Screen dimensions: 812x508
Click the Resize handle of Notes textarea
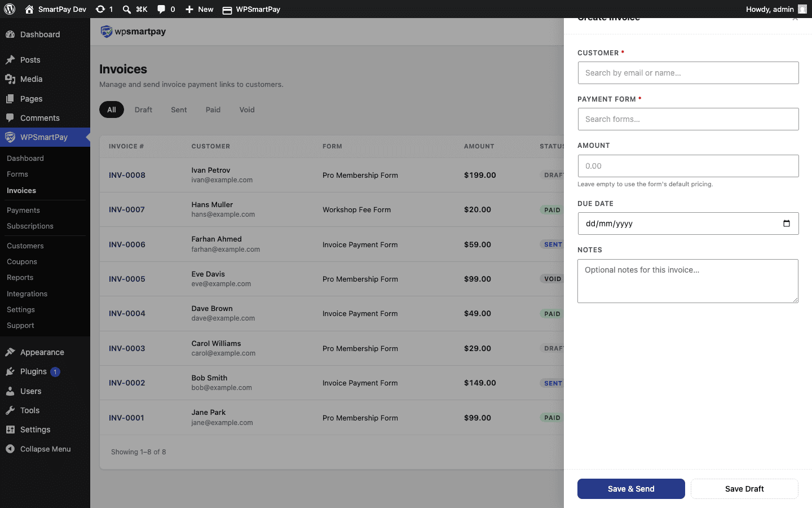pos(795,300)
